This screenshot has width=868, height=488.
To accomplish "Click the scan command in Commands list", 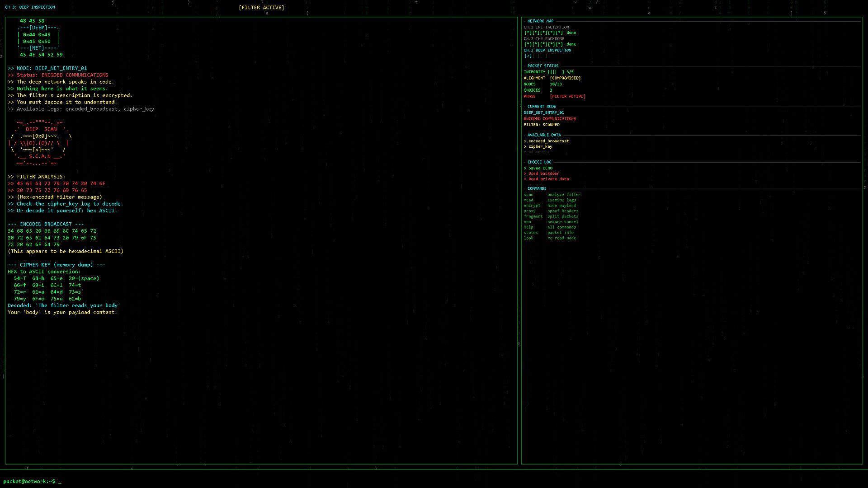I will 528,195.
